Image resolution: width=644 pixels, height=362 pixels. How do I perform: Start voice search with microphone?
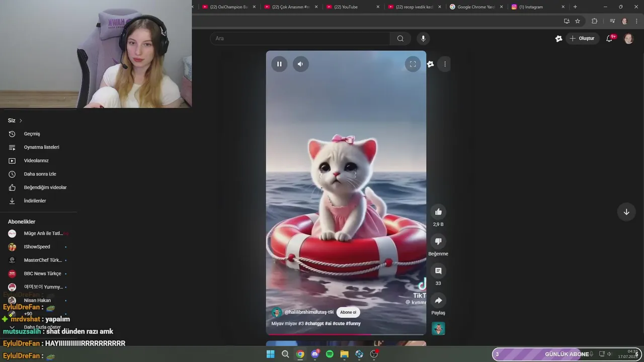(423, 38)
